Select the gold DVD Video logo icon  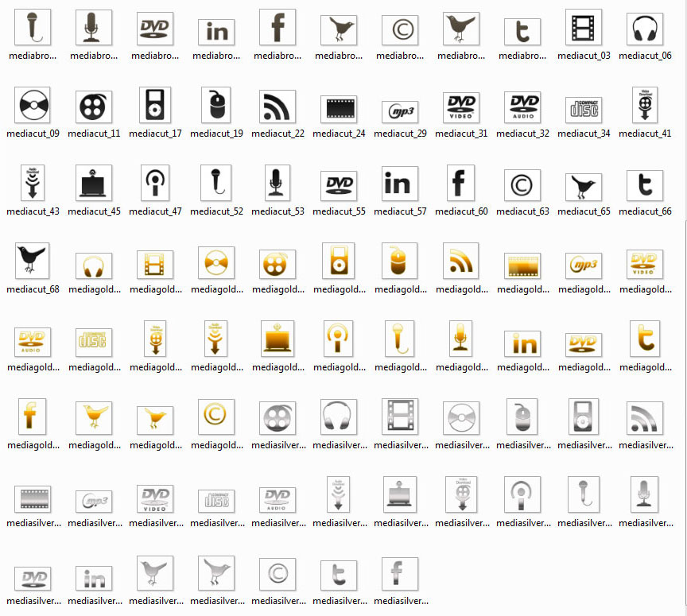[645, 265]
